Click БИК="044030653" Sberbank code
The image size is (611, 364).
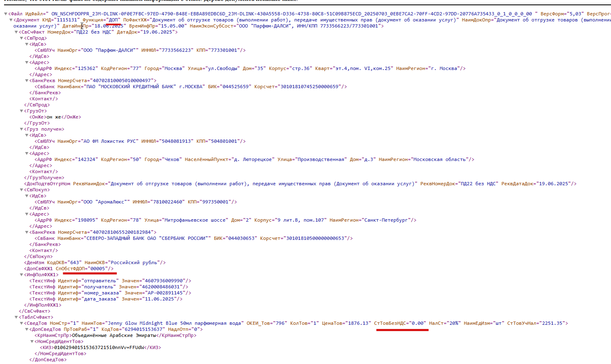coord(235,238)
